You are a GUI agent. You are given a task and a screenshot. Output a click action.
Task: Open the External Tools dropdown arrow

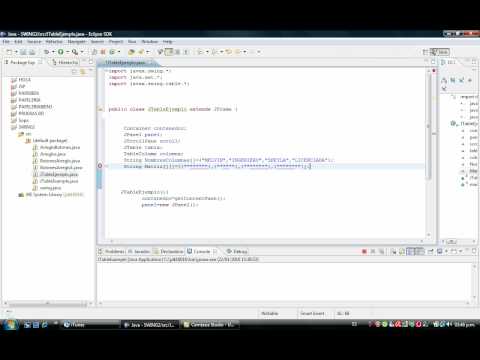click(82, 52)
